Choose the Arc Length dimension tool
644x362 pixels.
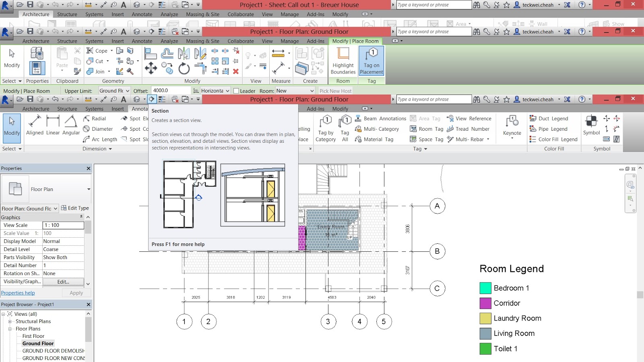(100, 140)
